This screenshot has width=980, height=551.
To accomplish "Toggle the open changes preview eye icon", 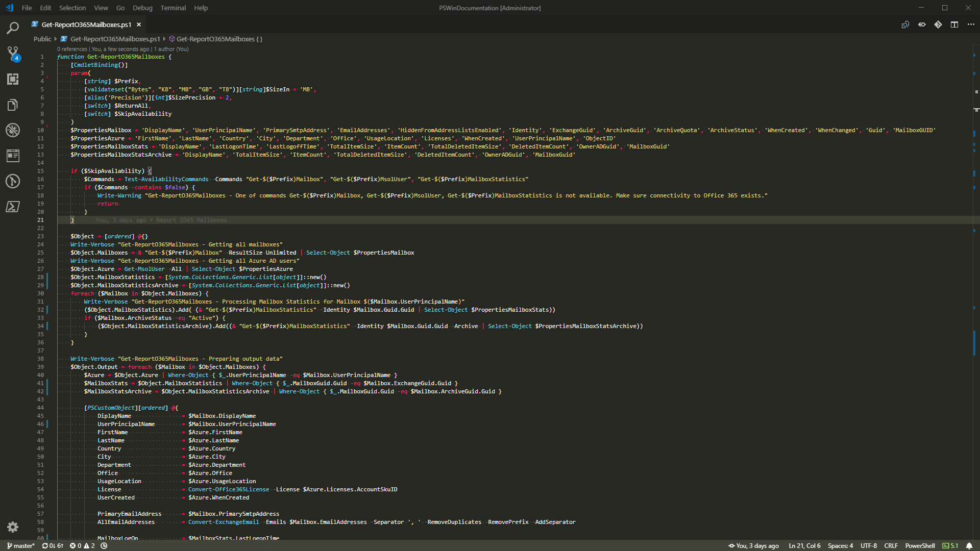I will point(922,24).
